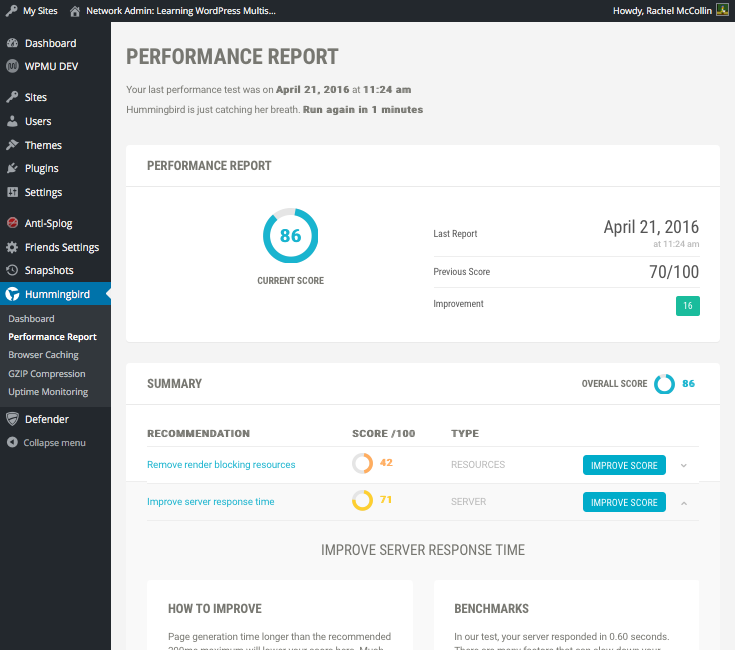Click the WPMU DEV logo icon

[x=13, y=66]
